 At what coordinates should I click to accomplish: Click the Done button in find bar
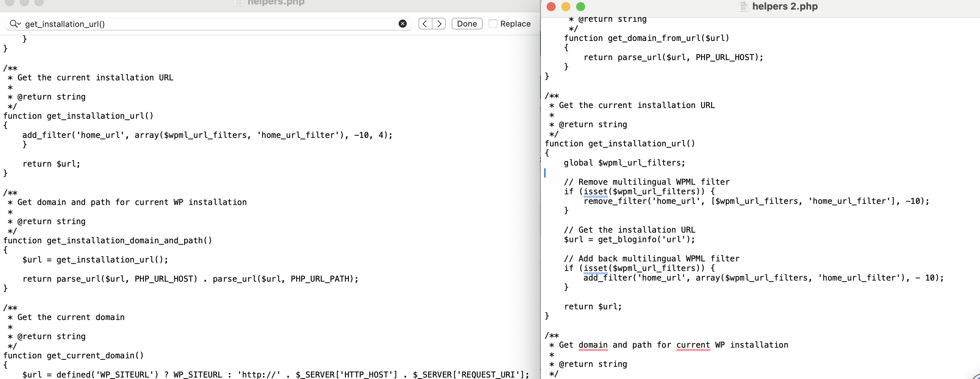[467, 24]
